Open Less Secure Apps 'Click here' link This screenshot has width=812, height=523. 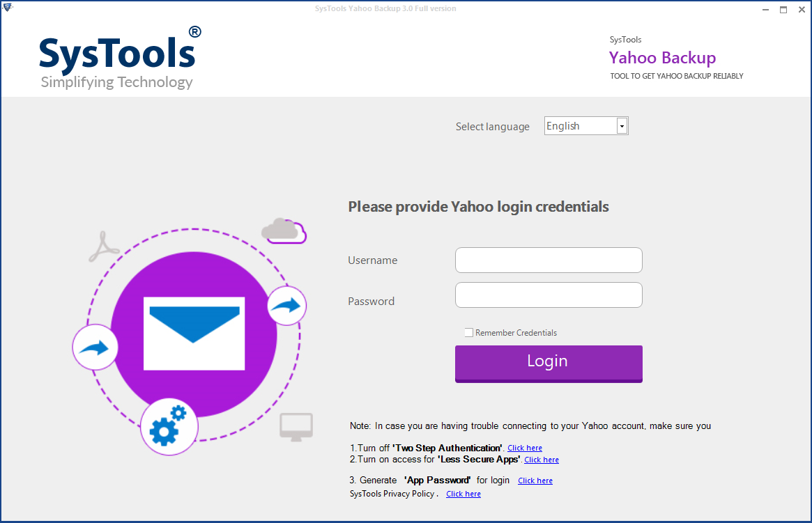(x=541, y=460)
